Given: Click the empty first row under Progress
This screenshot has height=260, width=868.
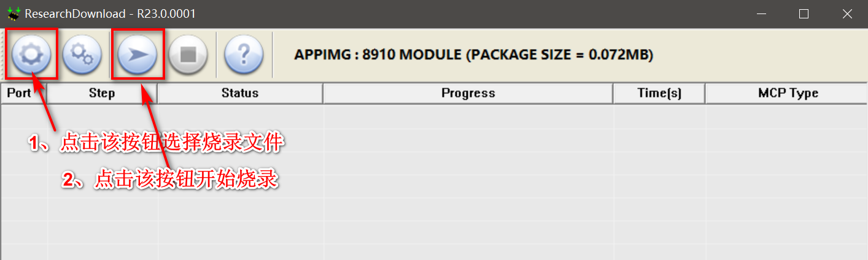Looking at the screenshot, I should [468, 117].
